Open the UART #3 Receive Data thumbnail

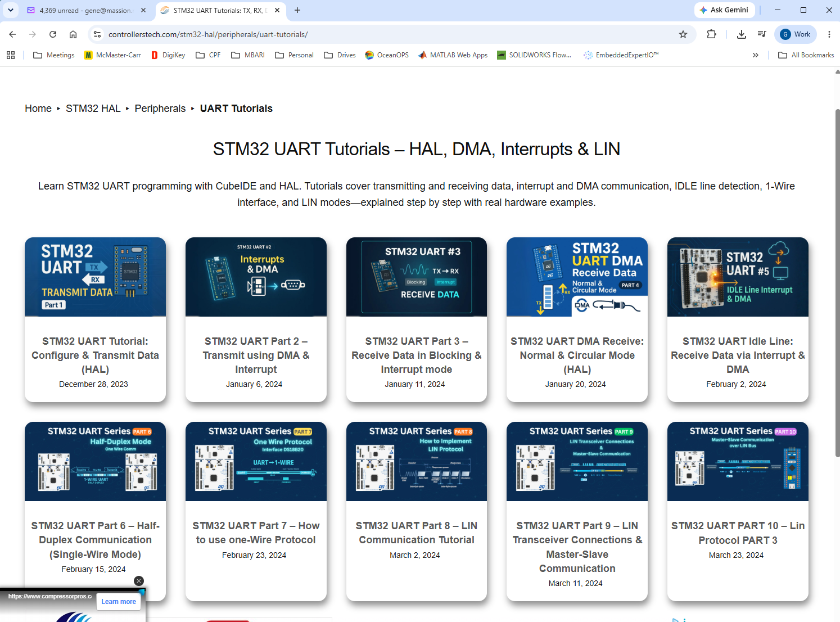(417, 277)
